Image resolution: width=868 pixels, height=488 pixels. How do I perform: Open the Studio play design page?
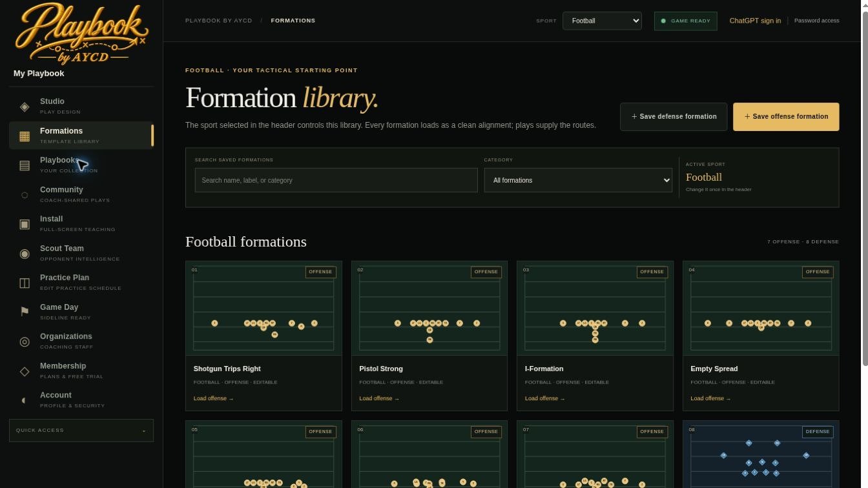(x=81, y=107)
